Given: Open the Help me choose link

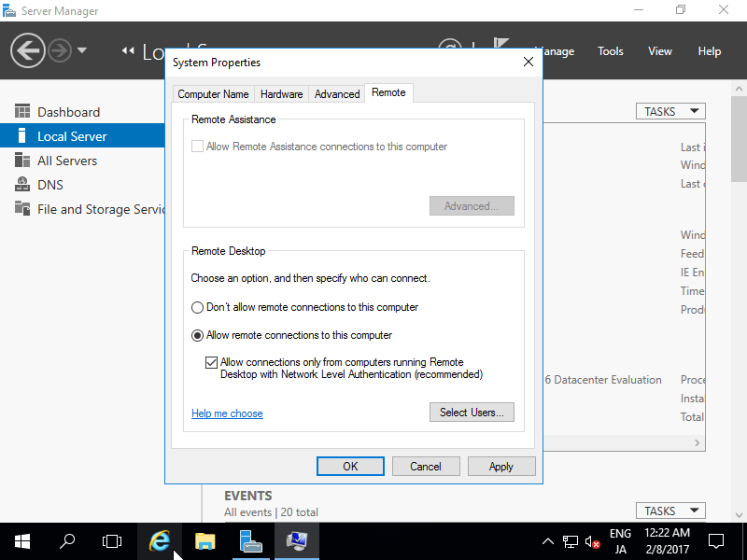Looking at the screenshot, I should [227, 413].
